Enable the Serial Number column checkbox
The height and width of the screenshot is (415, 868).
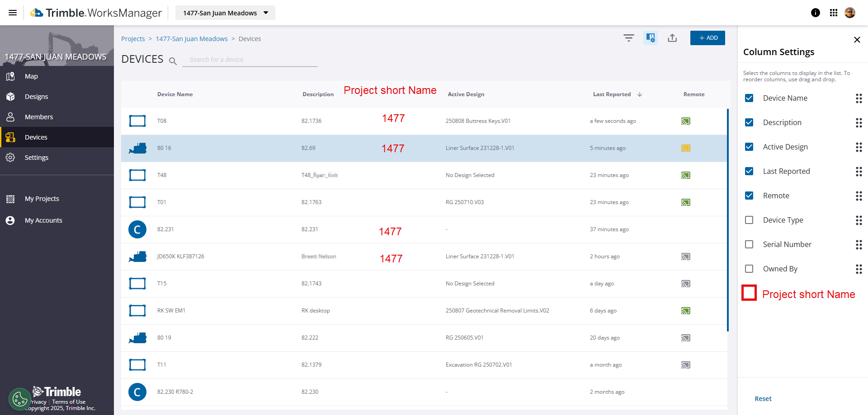[x=749, y=244]
